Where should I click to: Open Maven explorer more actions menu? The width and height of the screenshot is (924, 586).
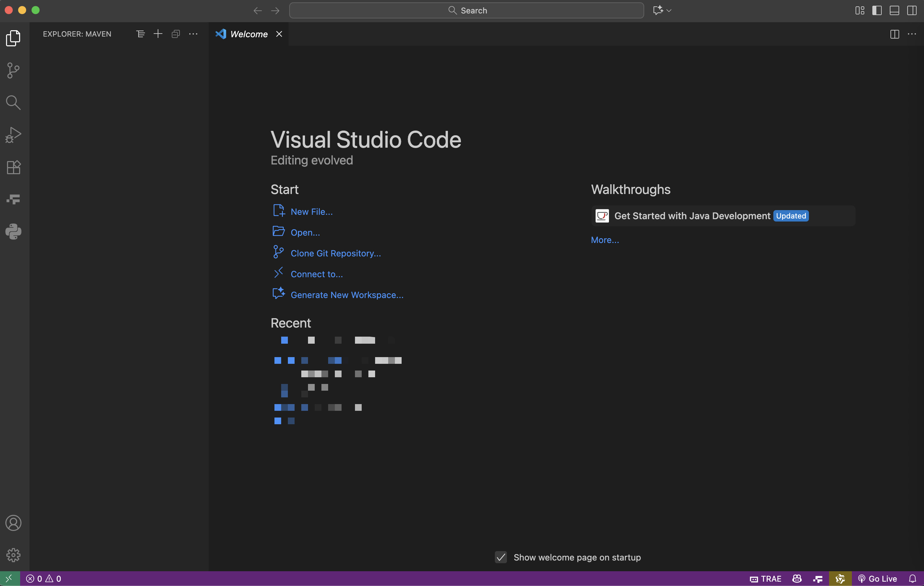pyautogui.click(x=193, y=34)
